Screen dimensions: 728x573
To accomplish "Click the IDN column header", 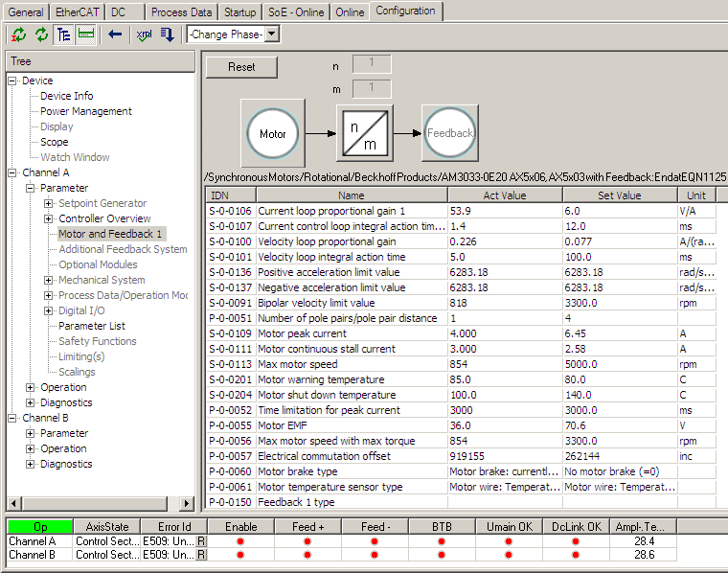I will pyautogui.click(x=230, y=195).
